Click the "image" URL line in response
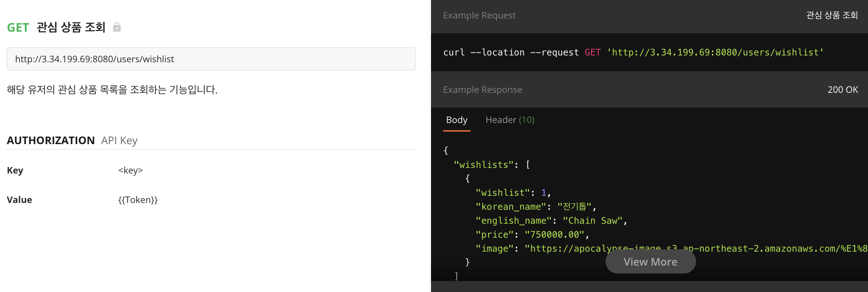 (x=671, y=249)
